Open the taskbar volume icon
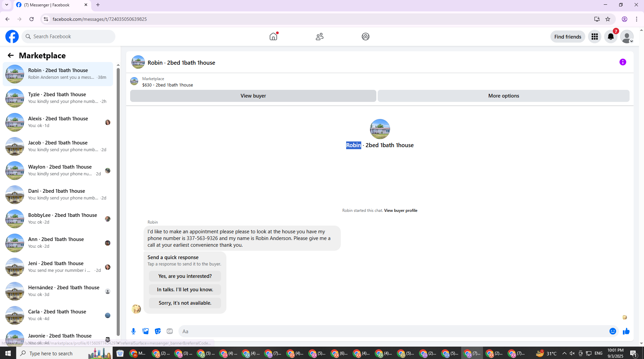The image size is (644, 359). coord(572,353)
